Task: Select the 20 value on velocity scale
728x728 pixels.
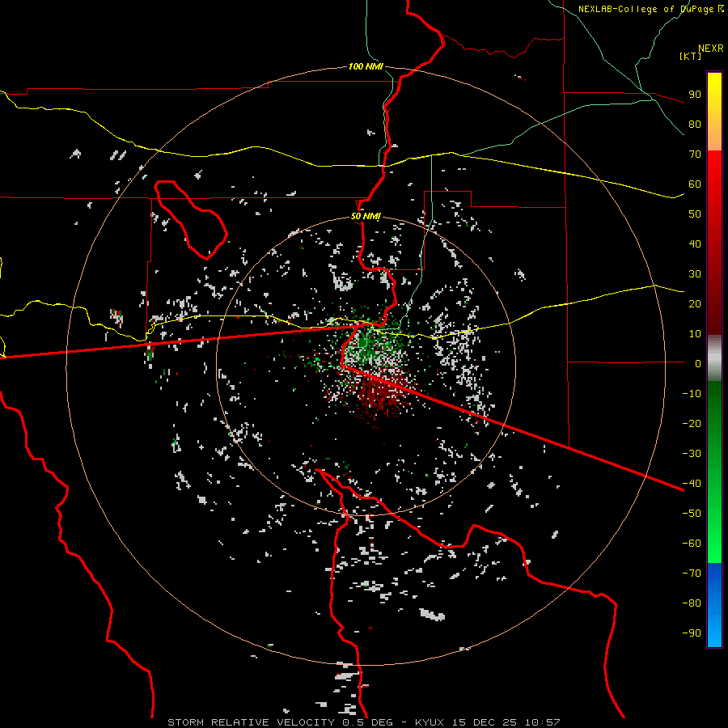Action: point(695,303)
